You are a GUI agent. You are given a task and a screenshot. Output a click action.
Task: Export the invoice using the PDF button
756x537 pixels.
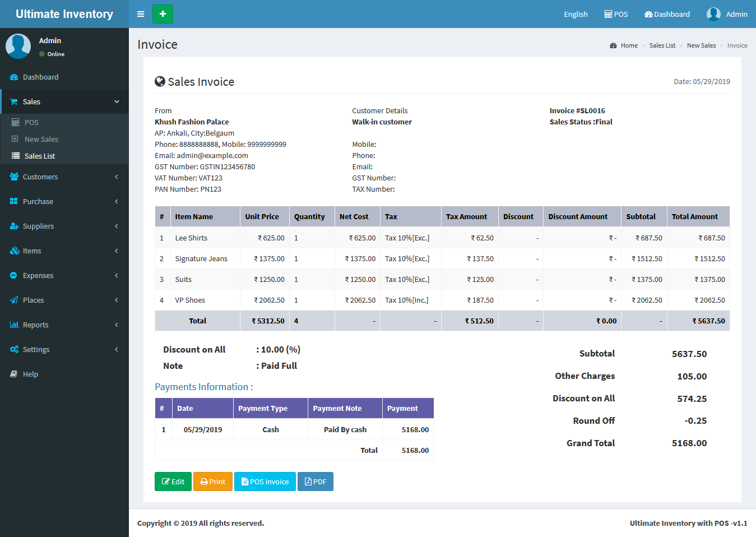(x=316, y=482)
